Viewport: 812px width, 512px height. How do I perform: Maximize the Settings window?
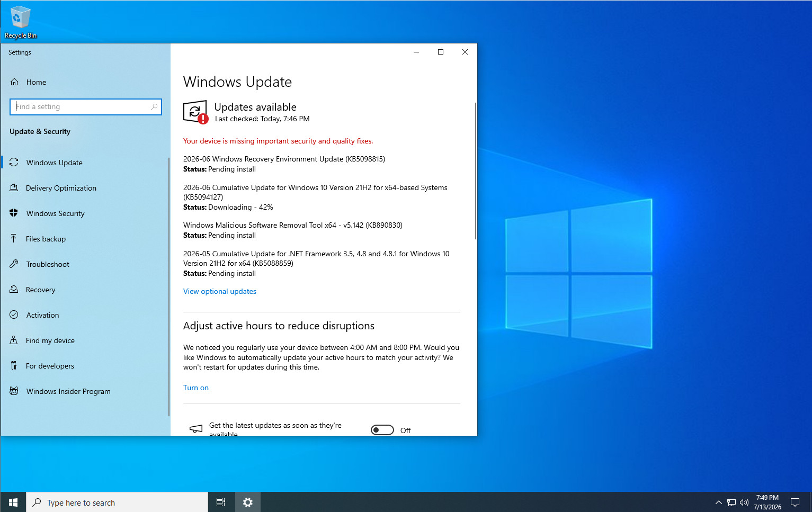click(x=441, y=52)
